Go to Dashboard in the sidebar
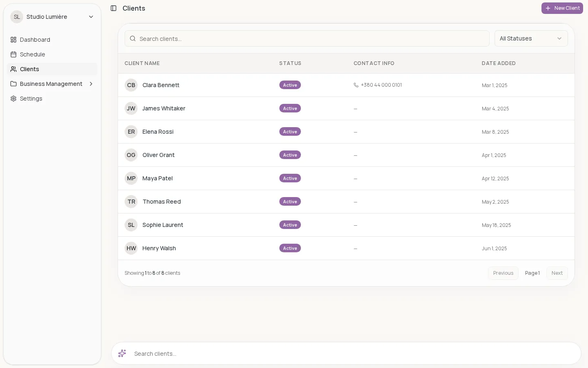This screenshot has height=368, width=588. tap(52, 40)
